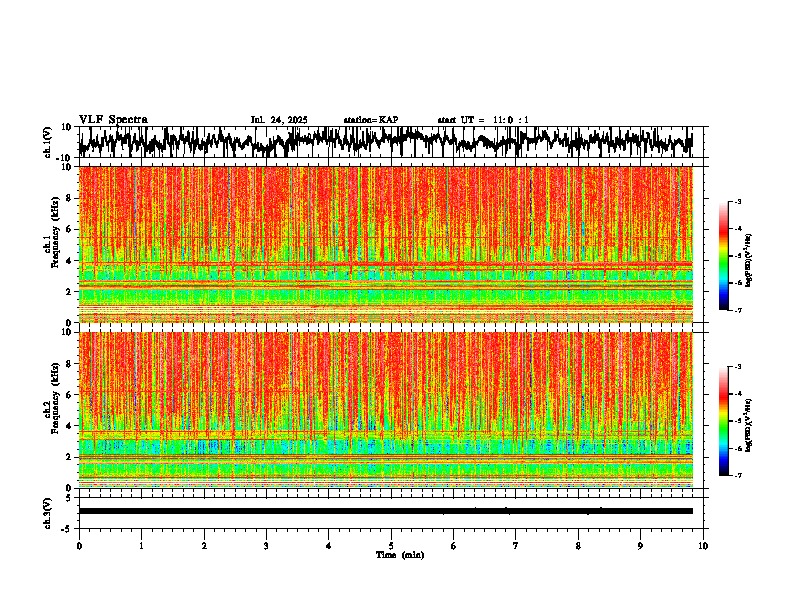Click the "-3" label on ch.1 colorbar
Screen dimensions: 792x612
(x=737, y=202)
